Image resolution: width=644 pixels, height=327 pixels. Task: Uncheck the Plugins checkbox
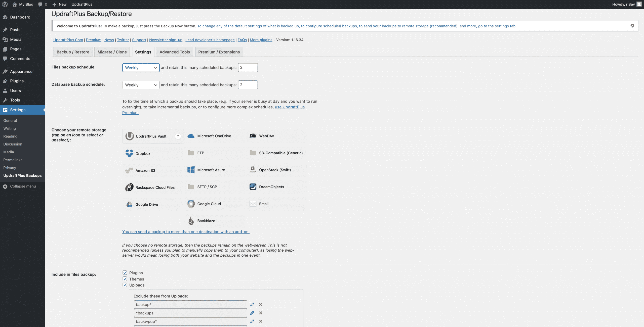pos(125,273)
